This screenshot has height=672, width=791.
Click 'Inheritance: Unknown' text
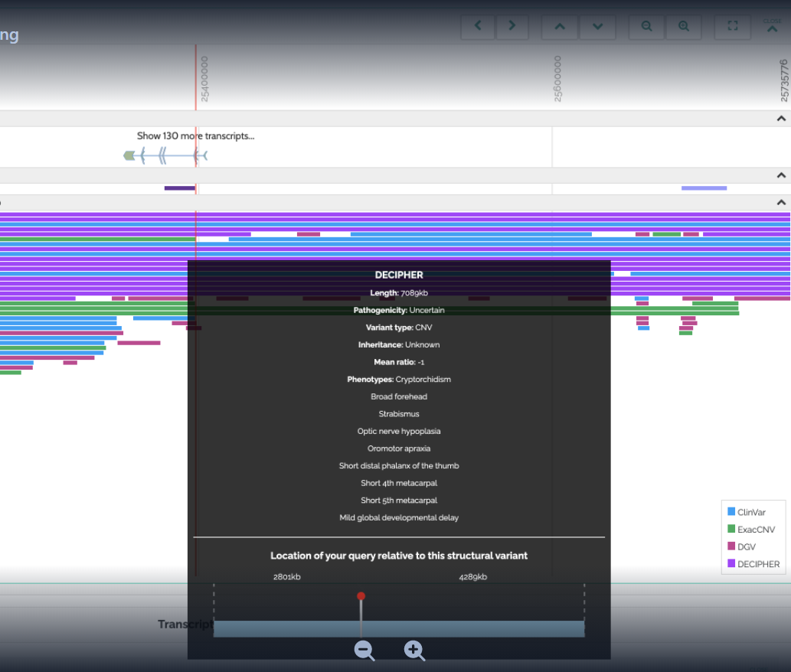tap(399, 345)
